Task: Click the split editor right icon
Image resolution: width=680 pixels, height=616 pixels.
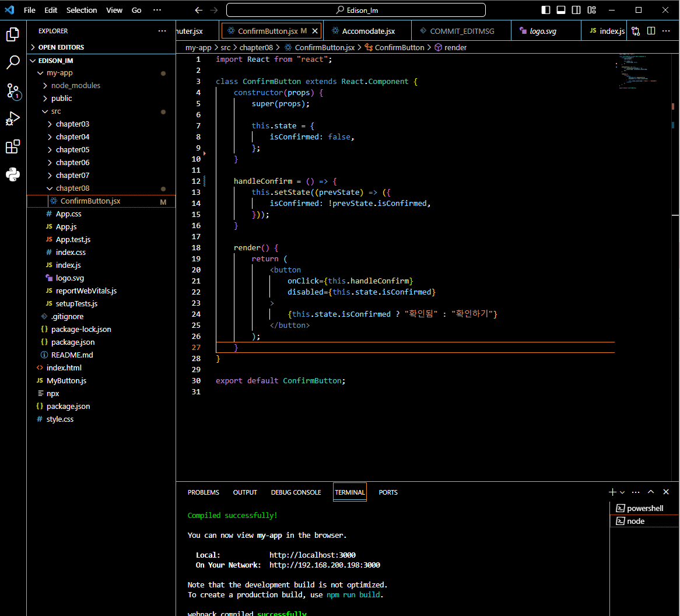Action: pyautogui.click(x=651, y=31)
